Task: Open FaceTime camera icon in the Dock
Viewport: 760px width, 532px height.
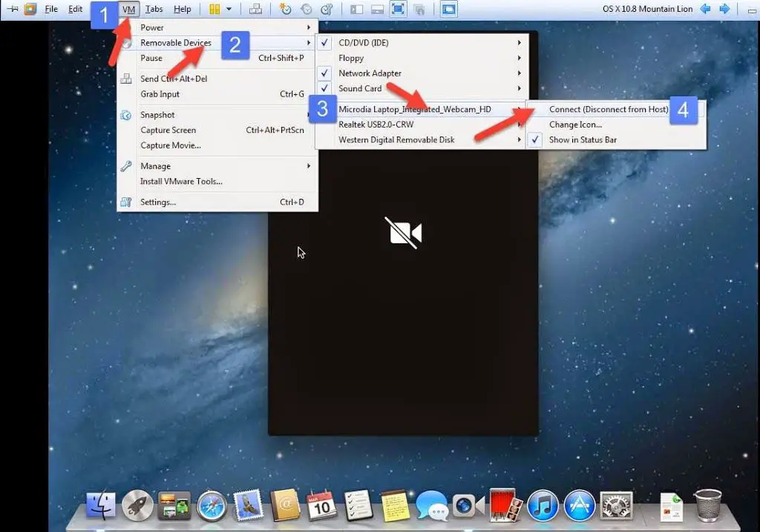Action: pyautogui.click(x=468, y=506)
